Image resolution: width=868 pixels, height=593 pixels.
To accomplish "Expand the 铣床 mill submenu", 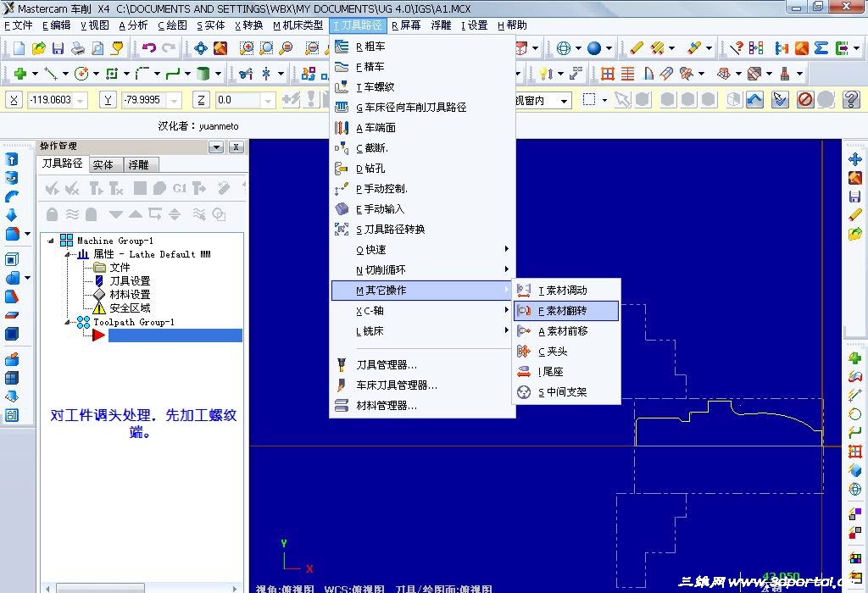I will (x=422, y=330).
